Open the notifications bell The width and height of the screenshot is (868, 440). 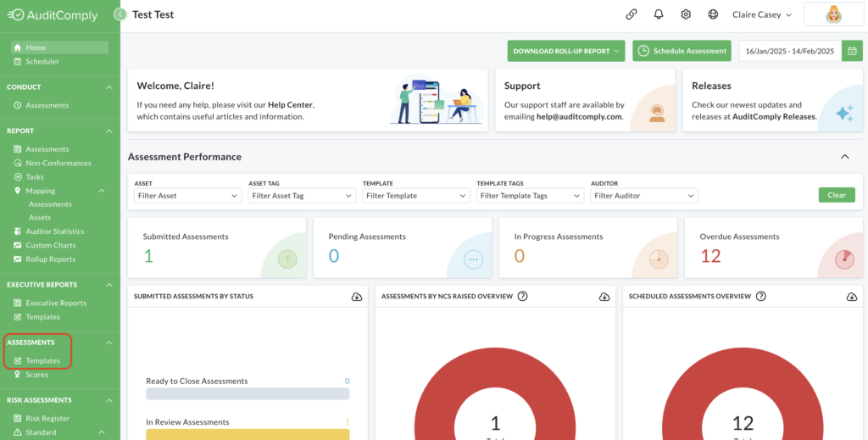tap(658, 14)
